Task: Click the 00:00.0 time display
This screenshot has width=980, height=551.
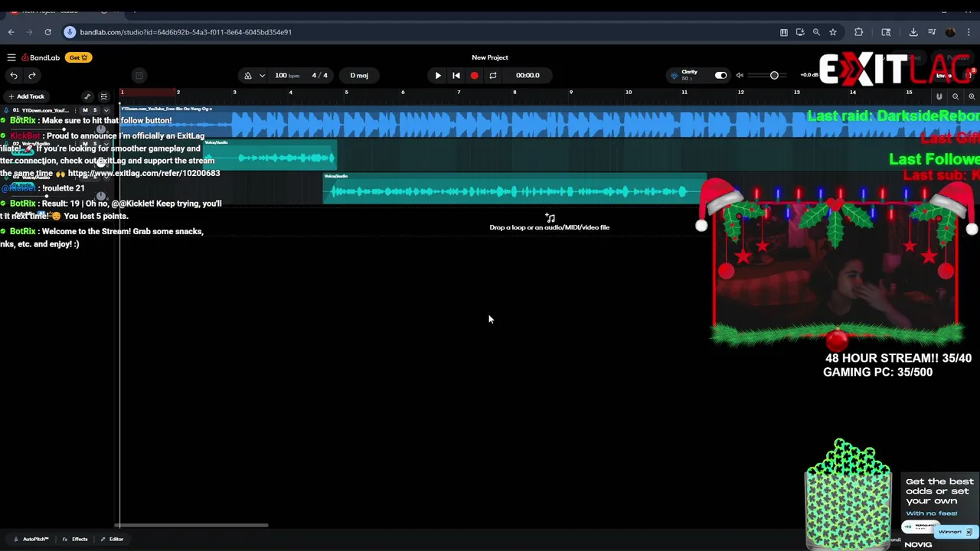Action: coord(528,75)
